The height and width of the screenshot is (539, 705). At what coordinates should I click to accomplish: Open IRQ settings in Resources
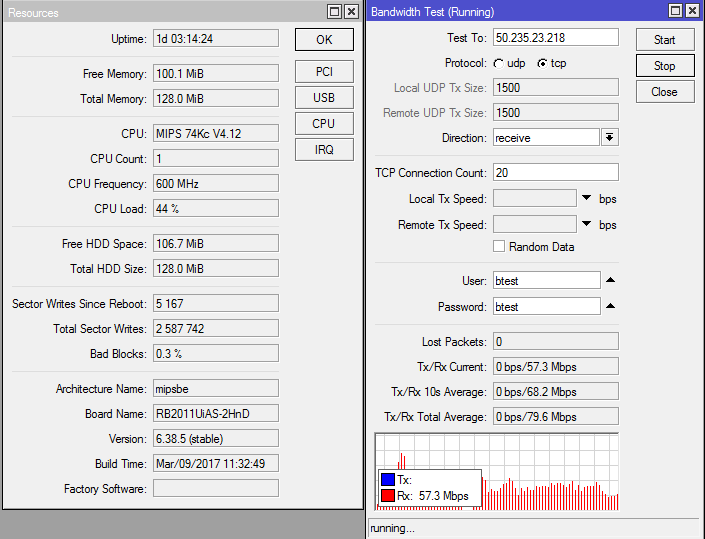coord(324,150)
